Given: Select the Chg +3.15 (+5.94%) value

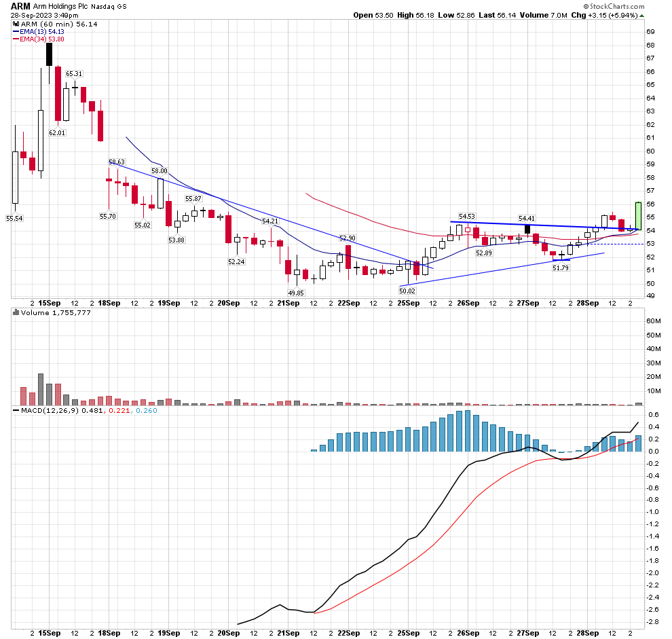Looking at the screenshot, I should [605, 16].
